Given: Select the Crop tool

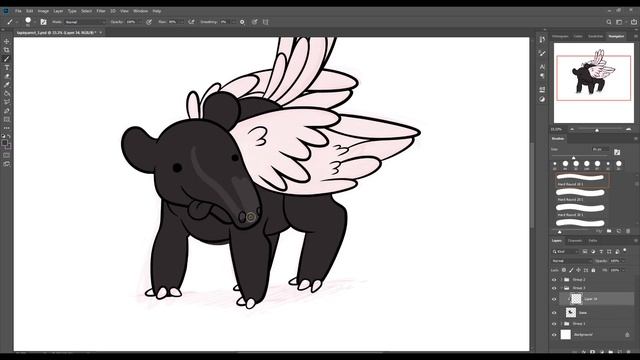Looking at the screenshot, I should tap(7, 50).
